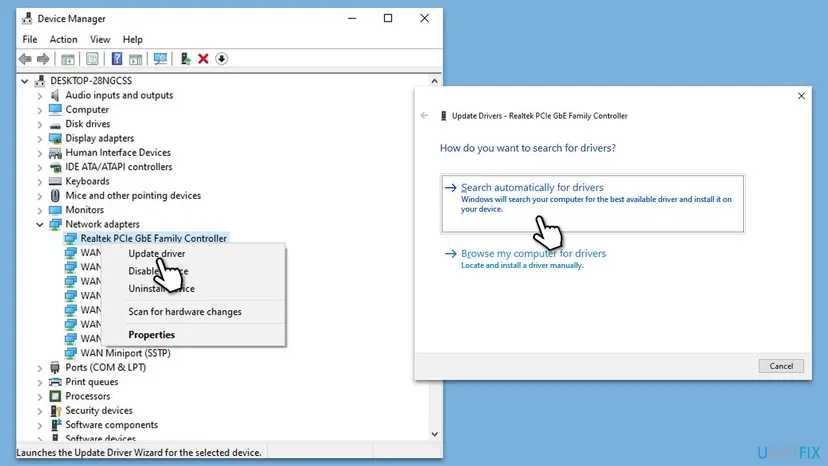Collapse the DESKTOP-28NGCSS root node
Screen dimensions: 828x466
(x=24, y=81)
